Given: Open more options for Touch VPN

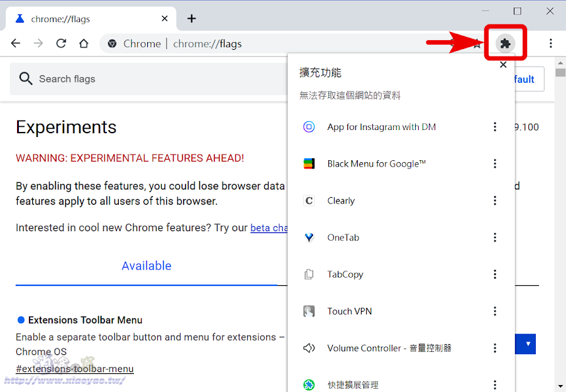Looking at the screenshot, I should [495, 311].
